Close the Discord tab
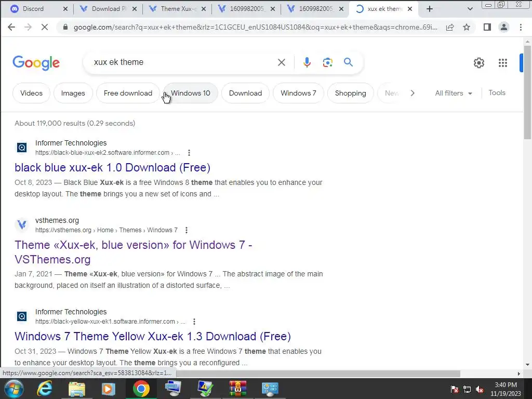The image size is (532, 399). [65, 9]
